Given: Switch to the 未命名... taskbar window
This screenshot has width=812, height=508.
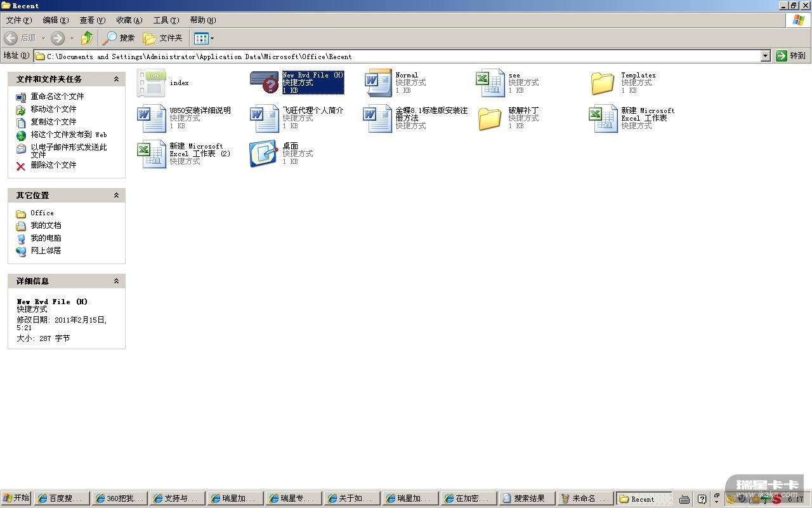Looking at the screenshot, I should tap(586, 498).
